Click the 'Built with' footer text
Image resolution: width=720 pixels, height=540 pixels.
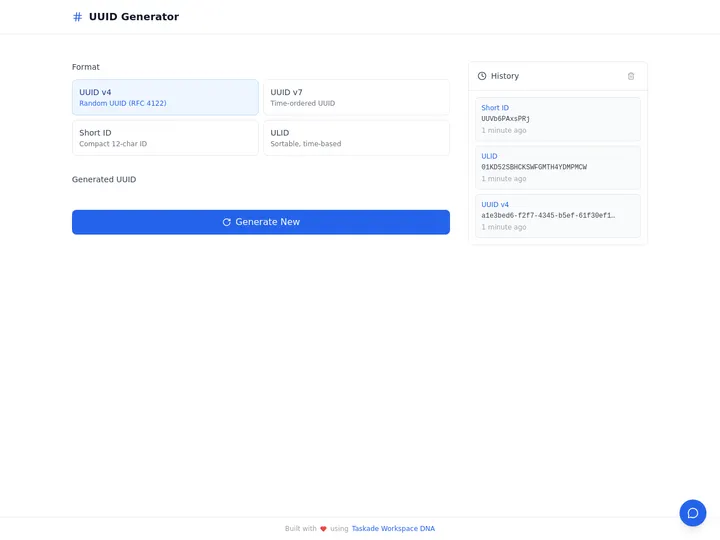tap(300, 529)
